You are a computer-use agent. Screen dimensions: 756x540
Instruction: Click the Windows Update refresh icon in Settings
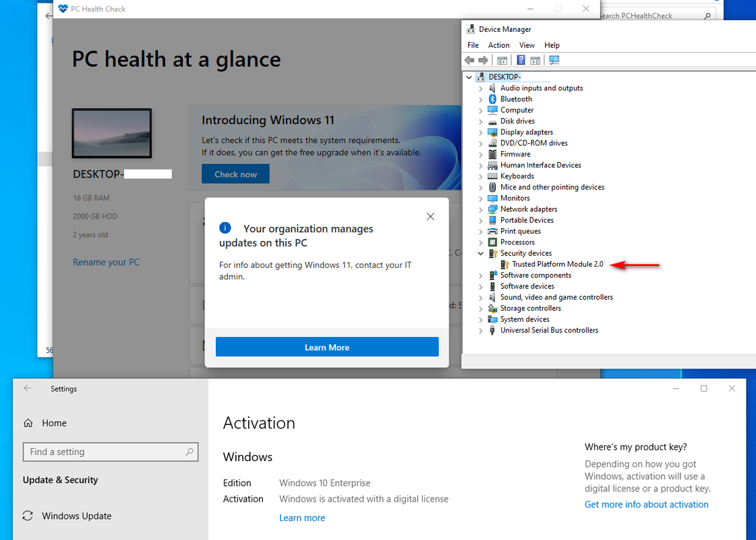(28, 516)
